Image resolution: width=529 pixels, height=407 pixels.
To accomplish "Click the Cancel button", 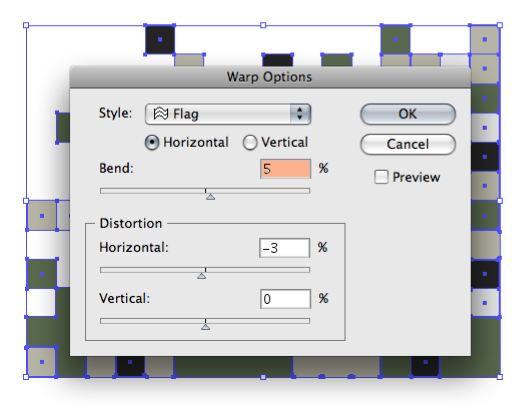I will (x=408, y=144).
